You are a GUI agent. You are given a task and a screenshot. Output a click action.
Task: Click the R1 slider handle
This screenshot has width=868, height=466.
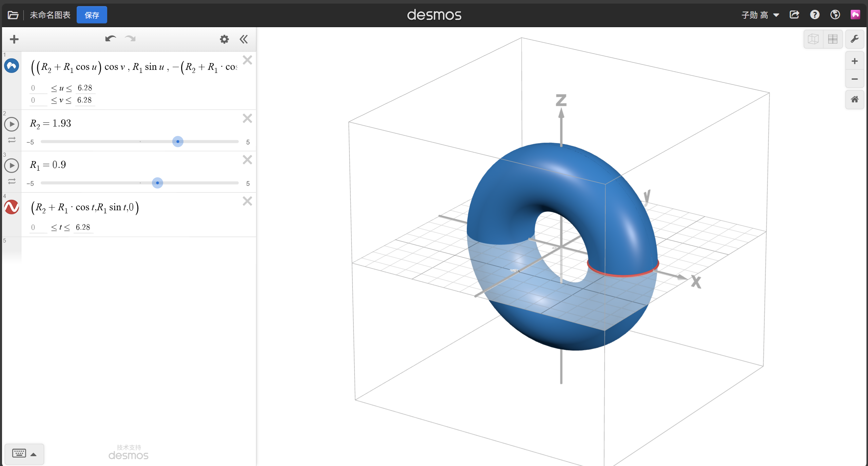(157, 183)
